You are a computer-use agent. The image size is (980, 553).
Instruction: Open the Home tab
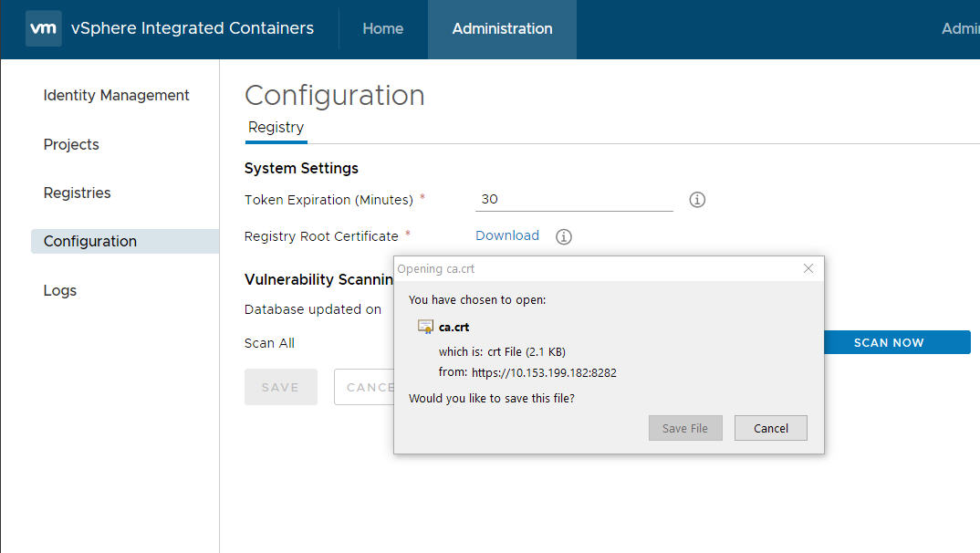pyautogui.click(x=382, y=28)
